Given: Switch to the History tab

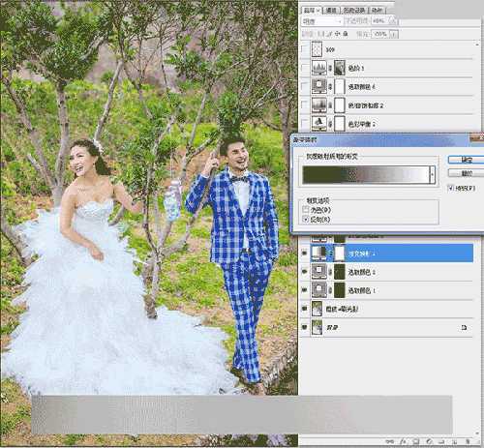Looking at the screenshot, I should (354, 11).
